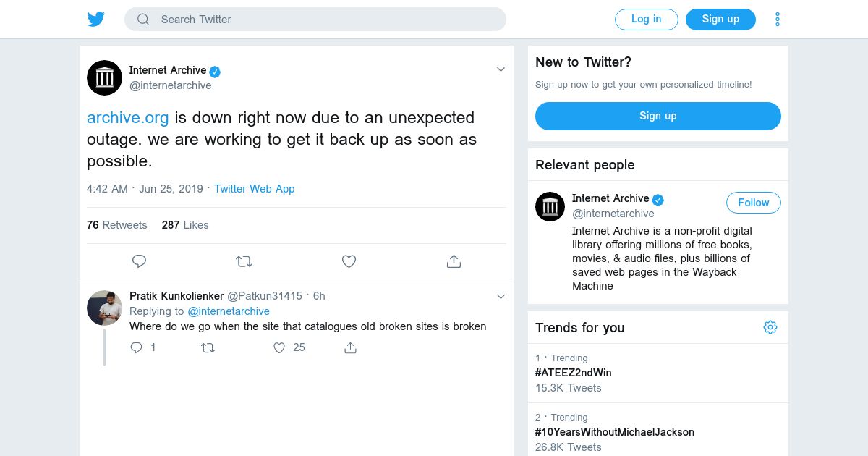The height and width of the screenshot is (456, 868).
Task: Open the #ATEEZ2ndWin trending topic
Action: tap(573, 373)
